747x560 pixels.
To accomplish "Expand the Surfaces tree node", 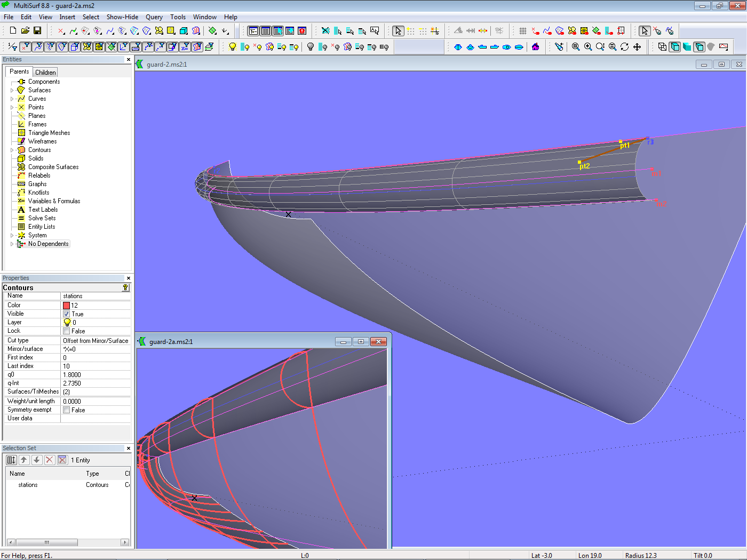I will click(12, 90).
